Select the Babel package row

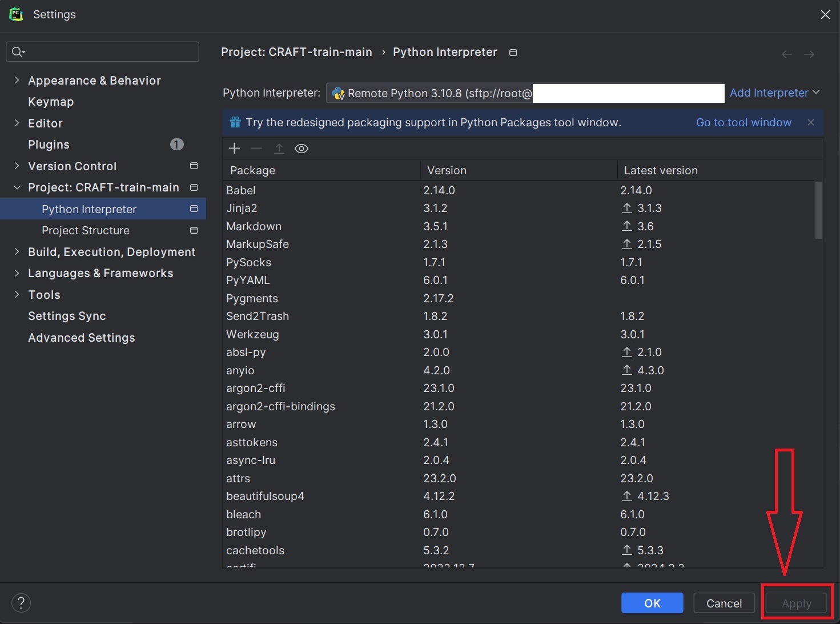coord(519,190)
